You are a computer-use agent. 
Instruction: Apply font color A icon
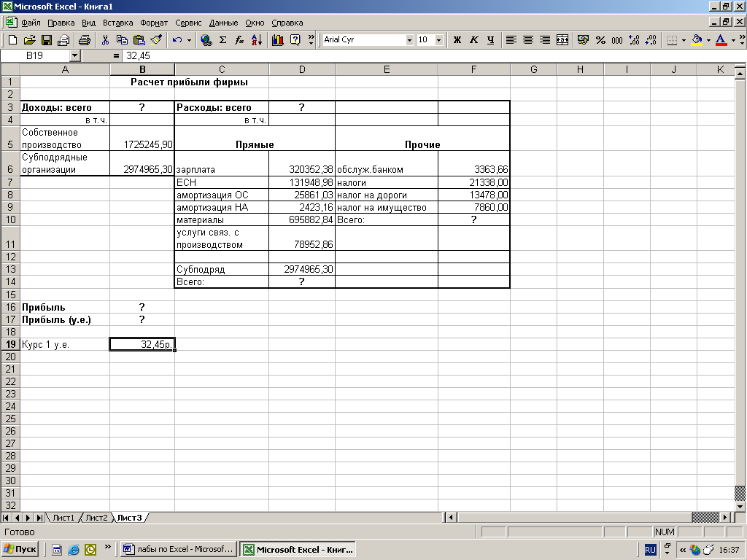(x=721, y=40)
